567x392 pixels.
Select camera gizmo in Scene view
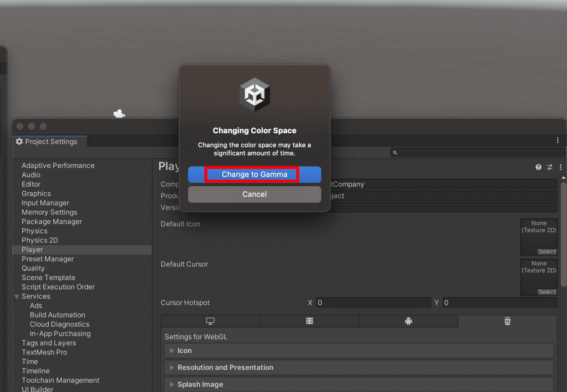[x=119, y=114]
